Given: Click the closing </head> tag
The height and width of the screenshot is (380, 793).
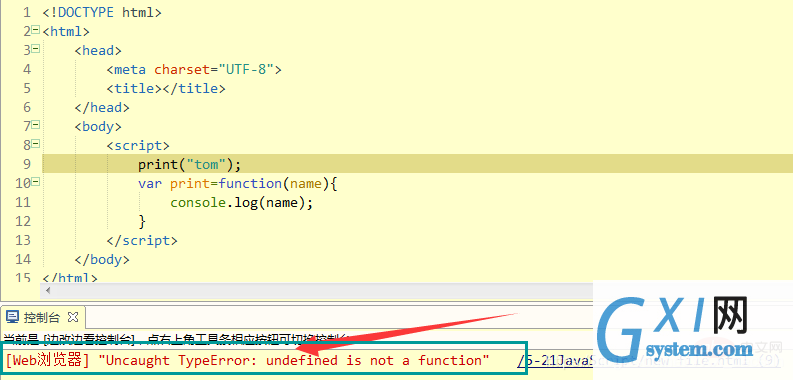Looking at the screenshot, I should (x=102, y=108).
